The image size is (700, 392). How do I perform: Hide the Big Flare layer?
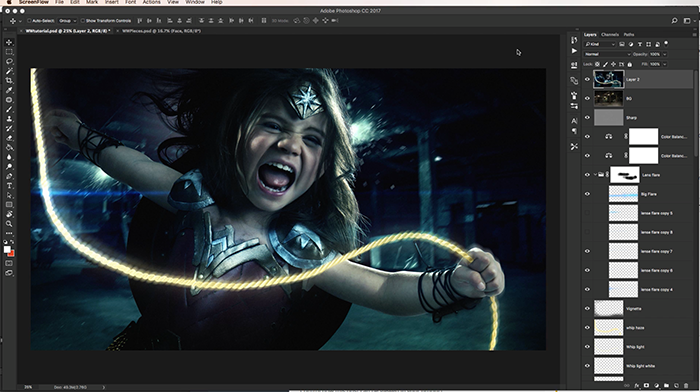(x=588, y=194)
